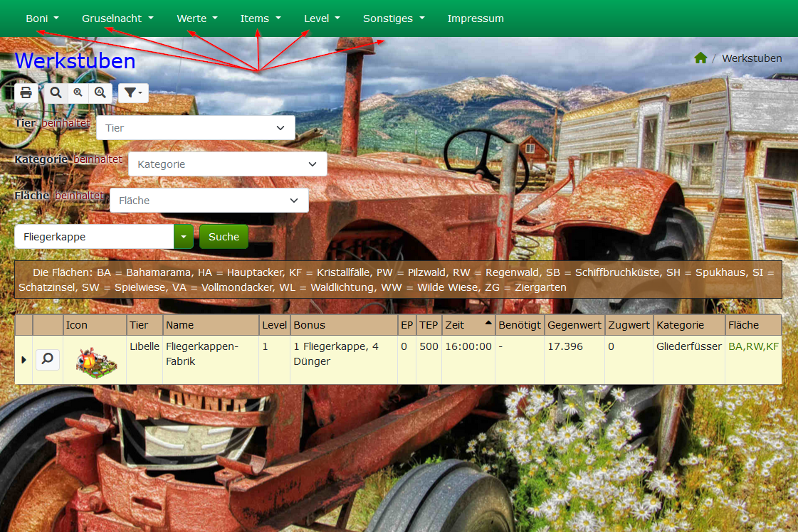Go to the Impressum page
798x532 pixels.
pos(476,18)
